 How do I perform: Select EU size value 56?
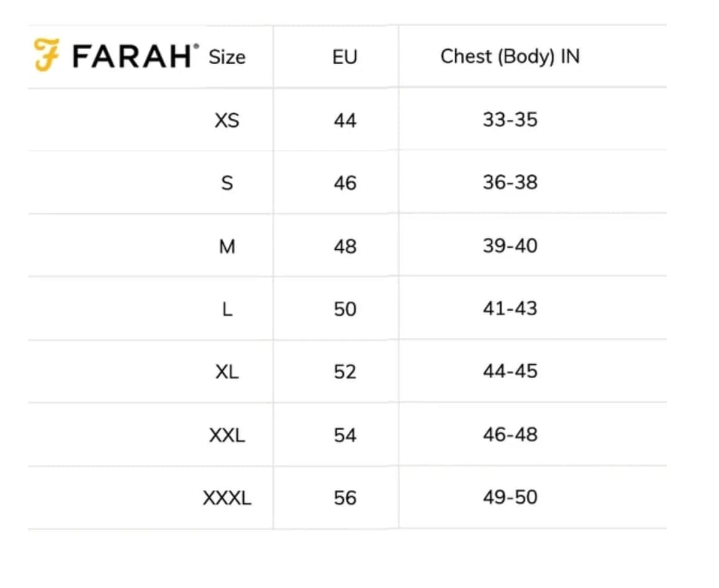click(x=345, y=498)
